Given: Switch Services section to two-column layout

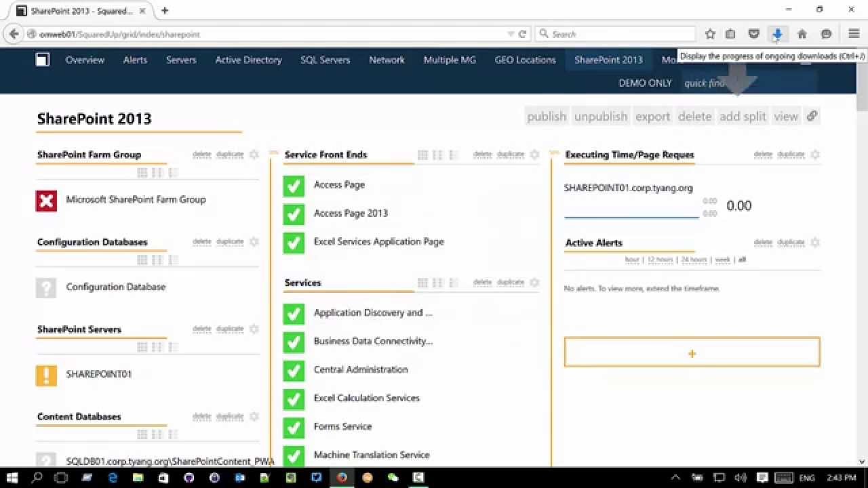Looking at the screenshot, I should pyautogui.click(x=438, y=282).
